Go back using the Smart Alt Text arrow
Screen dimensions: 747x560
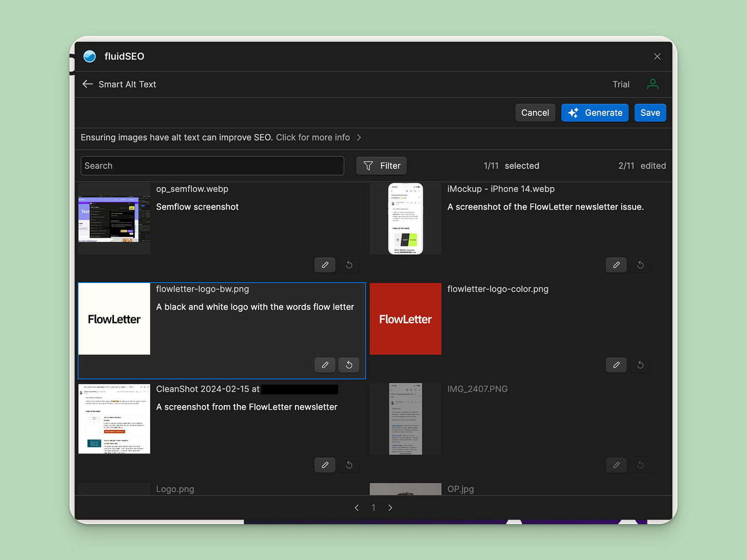point(88,84)
